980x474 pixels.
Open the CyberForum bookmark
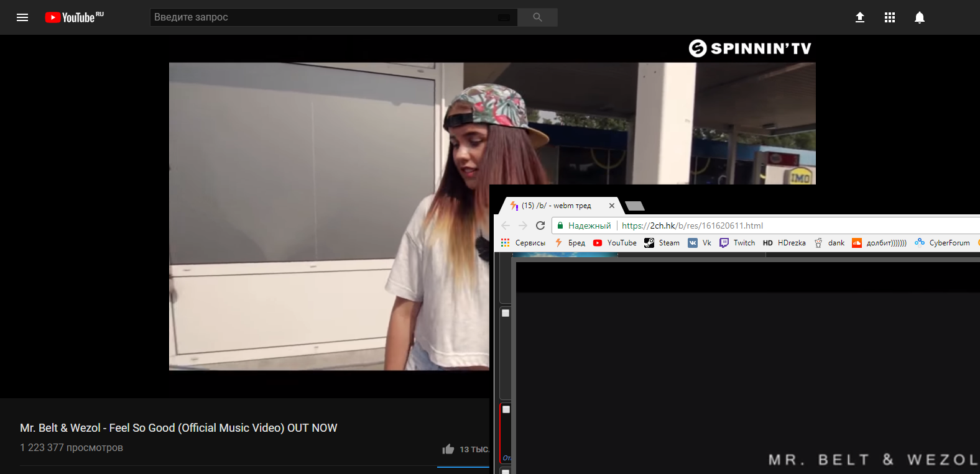point(942,243)
